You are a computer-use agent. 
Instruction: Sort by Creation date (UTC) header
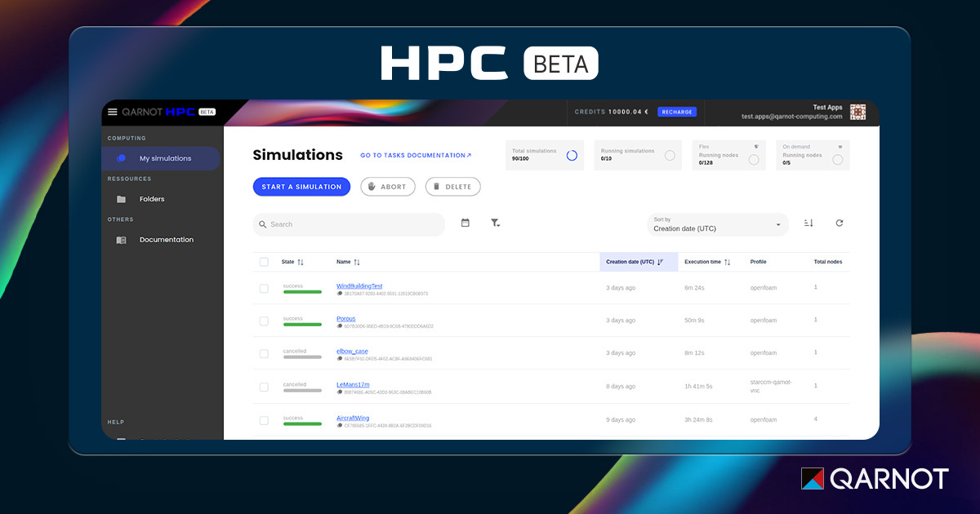point(639,262)
